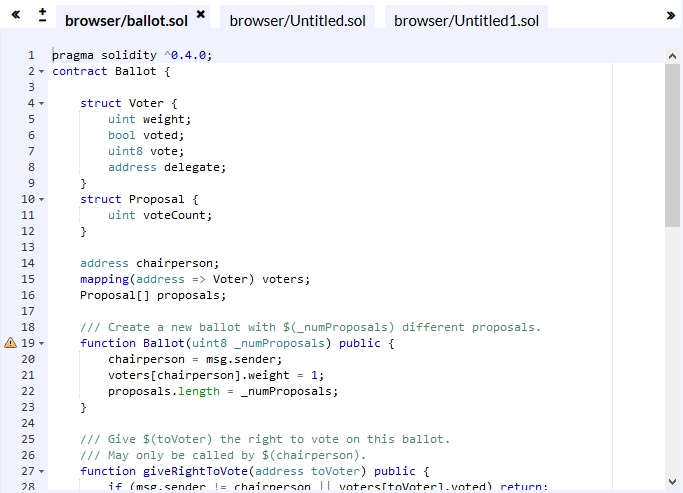Click line number 1 in the gutter

pyautogui.click(x=30, y=55)
